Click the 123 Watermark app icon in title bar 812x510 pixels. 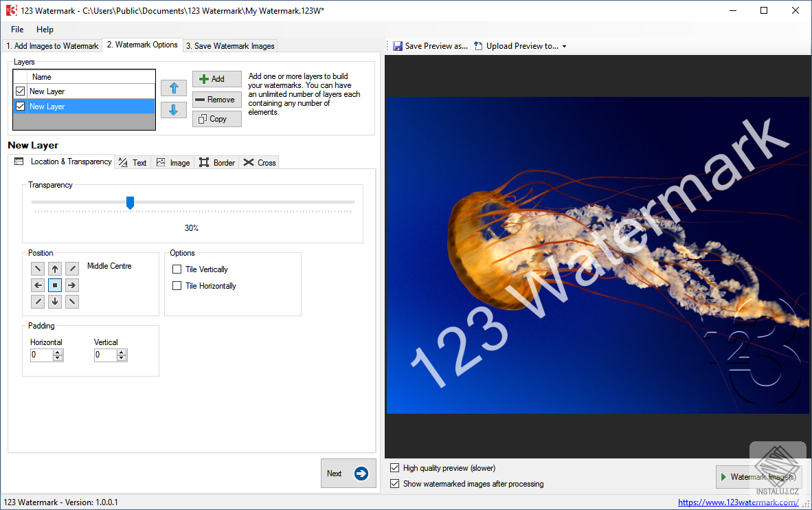tap(12, 10)
